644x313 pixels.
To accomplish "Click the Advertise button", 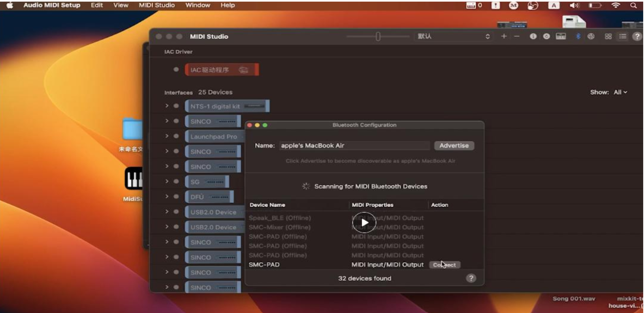I will coord(454,146).
